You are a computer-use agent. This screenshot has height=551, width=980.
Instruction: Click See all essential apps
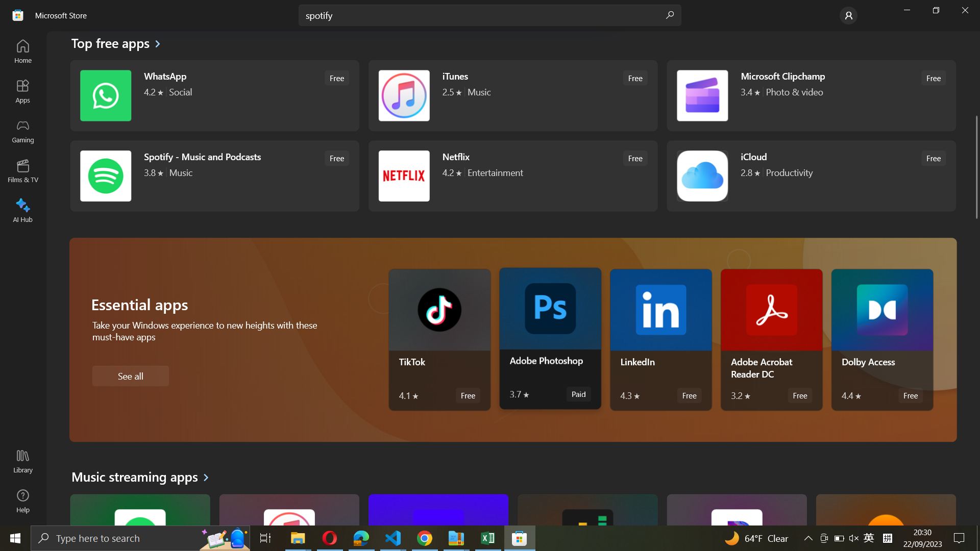(131, 376)
